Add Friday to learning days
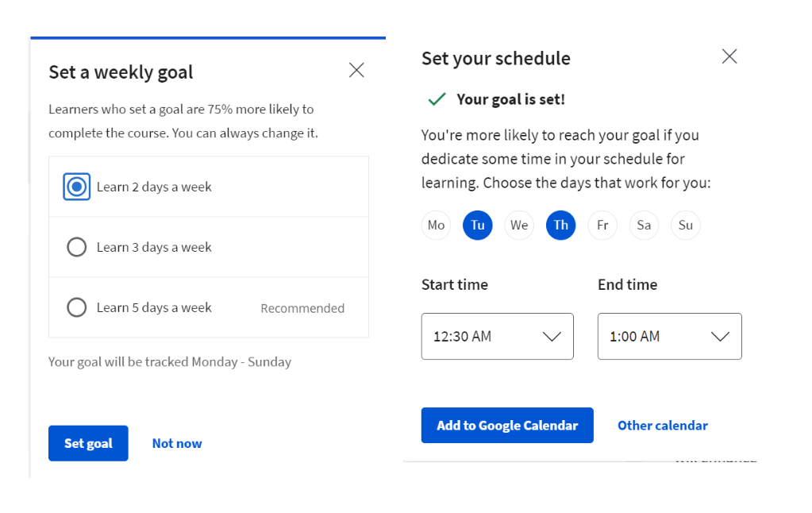812x513 pixels. (x=602, y=226)
